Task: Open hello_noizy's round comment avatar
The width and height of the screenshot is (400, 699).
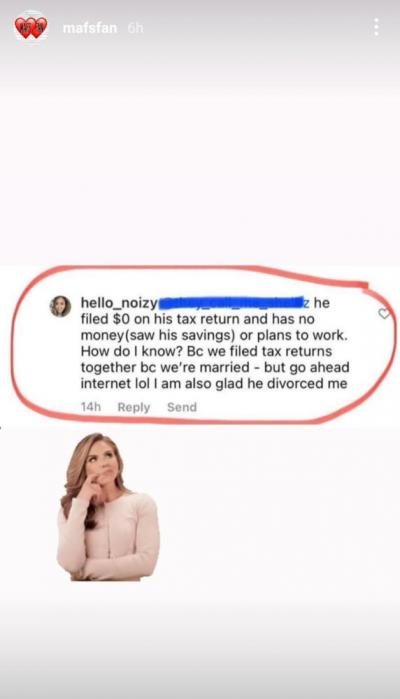Action: coord(60,306)
